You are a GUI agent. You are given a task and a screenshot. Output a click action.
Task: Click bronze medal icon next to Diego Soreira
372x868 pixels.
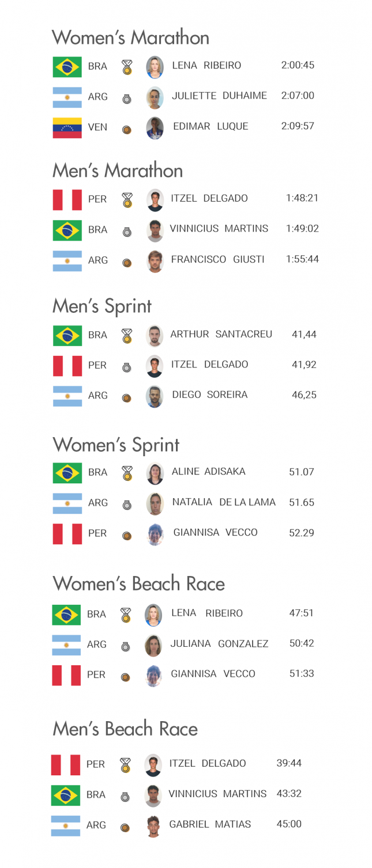click(127, 398)
